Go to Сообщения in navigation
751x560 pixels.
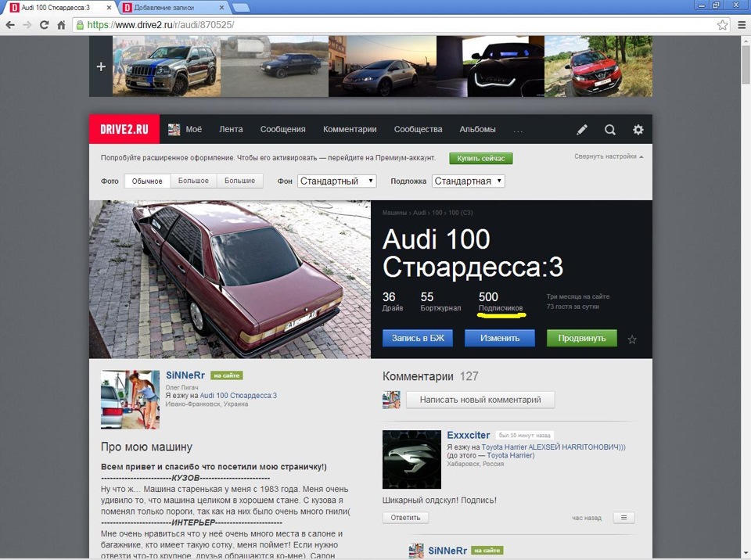[282, 129]
